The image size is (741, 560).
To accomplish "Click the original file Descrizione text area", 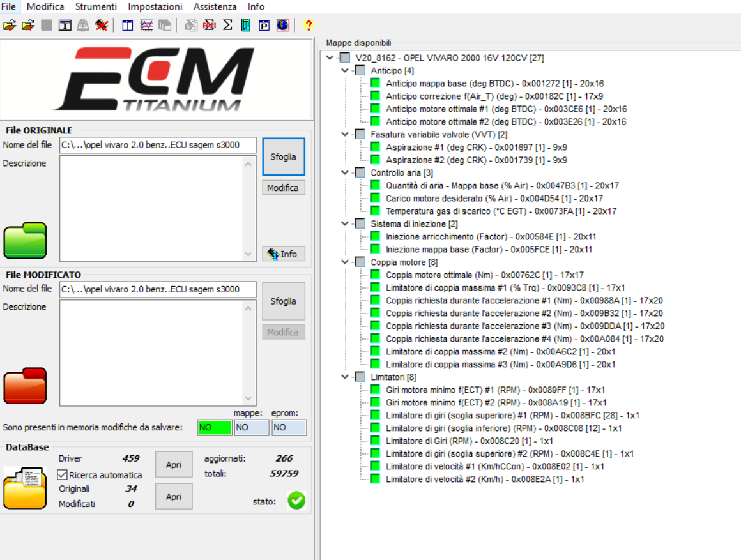I will 151,208.
